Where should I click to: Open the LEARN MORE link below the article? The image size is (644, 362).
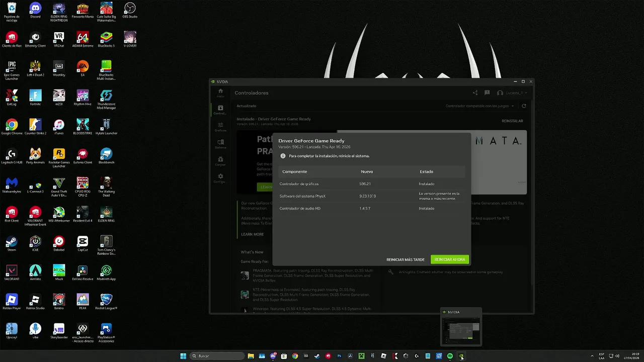click(x=252, y=234)
